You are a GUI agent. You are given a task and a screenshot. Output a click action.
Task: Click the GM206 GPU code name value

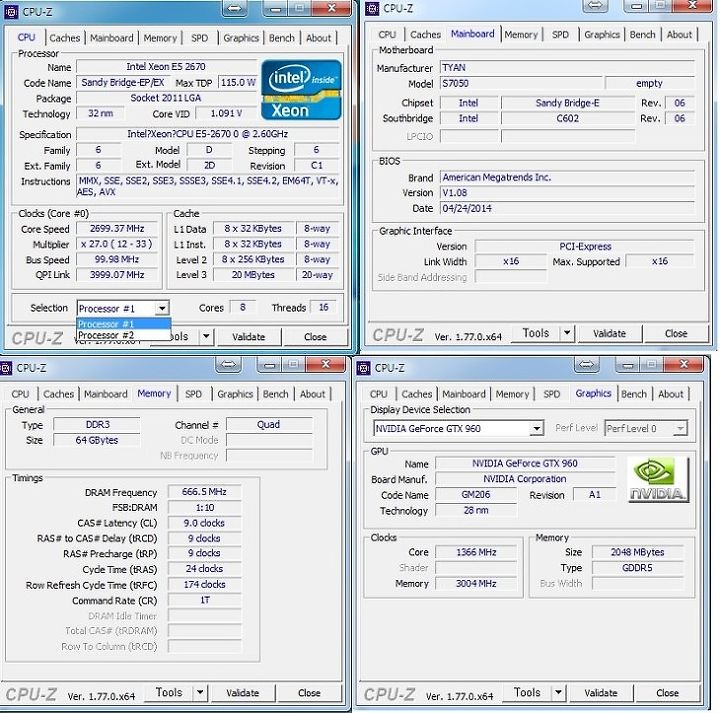[476, 495]
